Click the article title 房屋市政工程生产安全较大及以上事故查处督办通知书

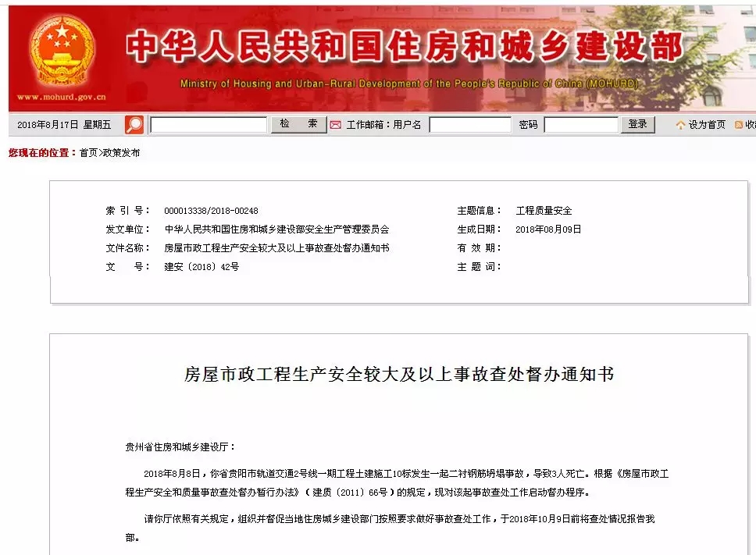(x=399, y=375)
